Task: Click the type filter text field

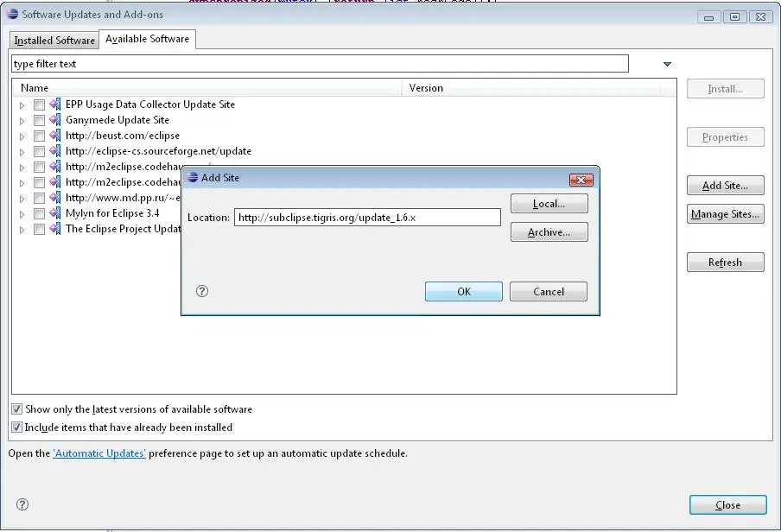Action: [320, 64]
